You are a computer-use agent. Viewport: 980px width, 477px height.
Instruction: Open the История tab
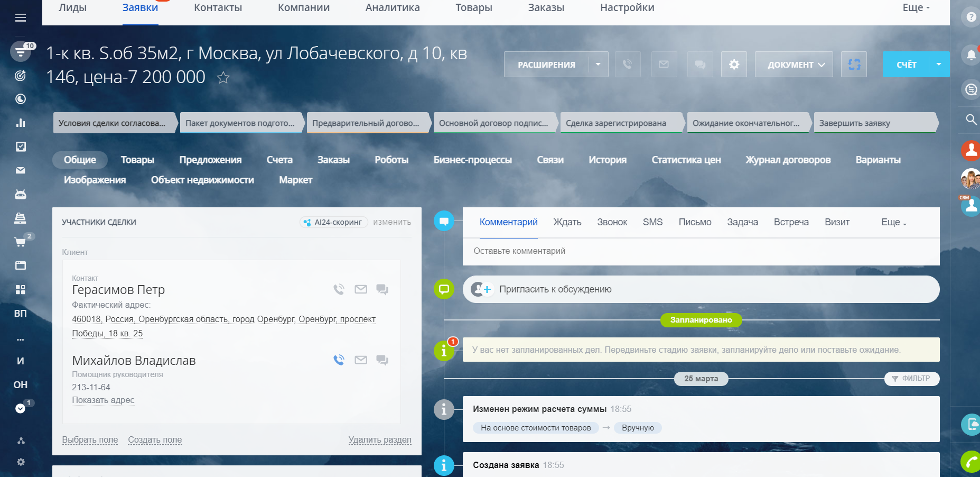click(608, 160)
